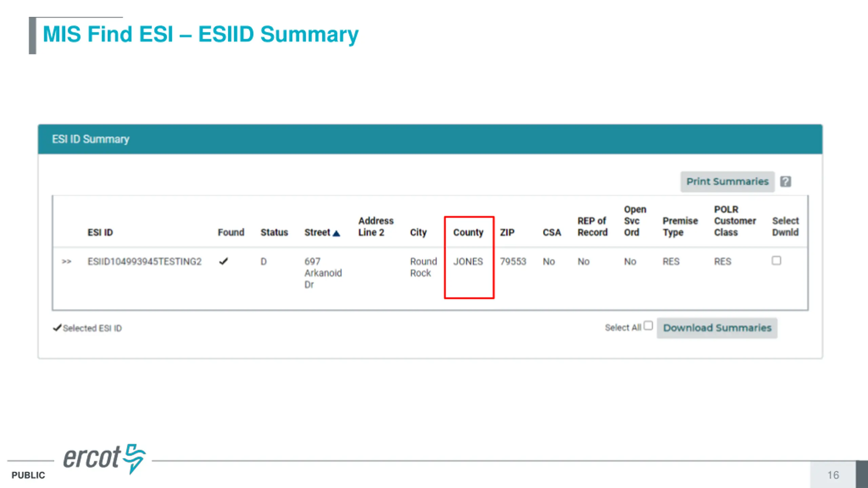Click Open Svc Ord column header
The image size is (868, 488).
(x=635, y=221)
